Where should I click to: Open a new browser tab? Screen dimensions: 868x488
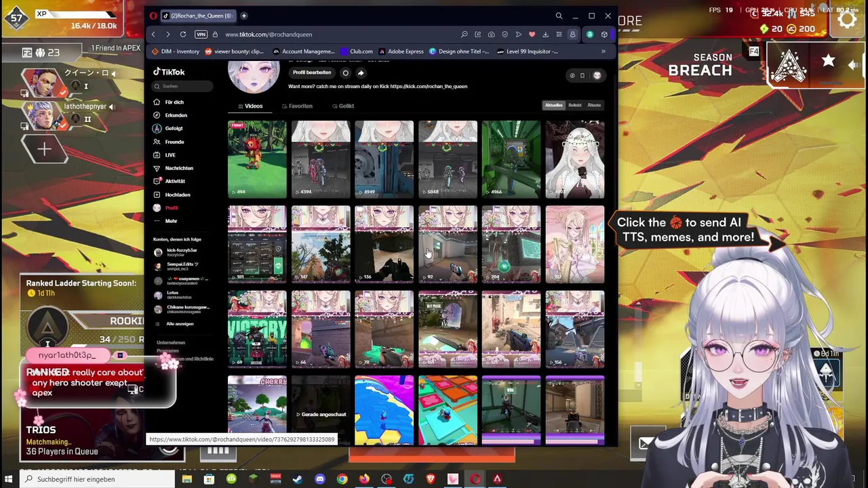243,16
